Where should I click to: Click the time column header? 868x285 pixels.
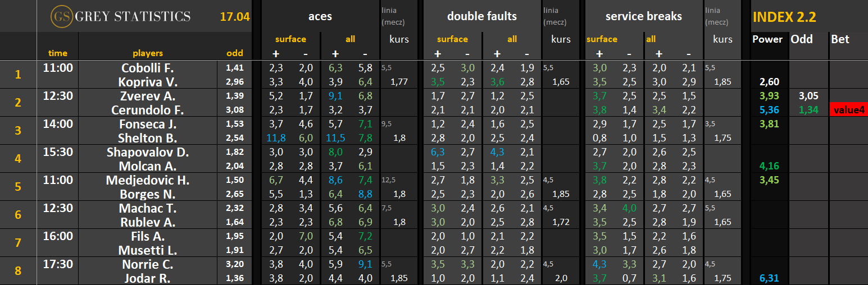click(x=58, y=53)
